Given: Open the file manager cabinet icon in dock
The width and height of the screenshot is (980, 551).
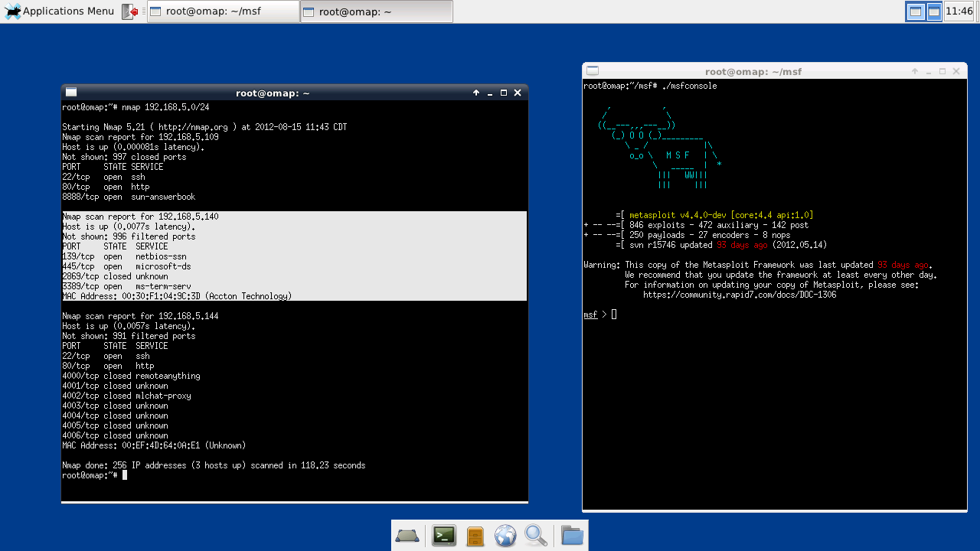Looking at the screenshot, I should point(475,536).
